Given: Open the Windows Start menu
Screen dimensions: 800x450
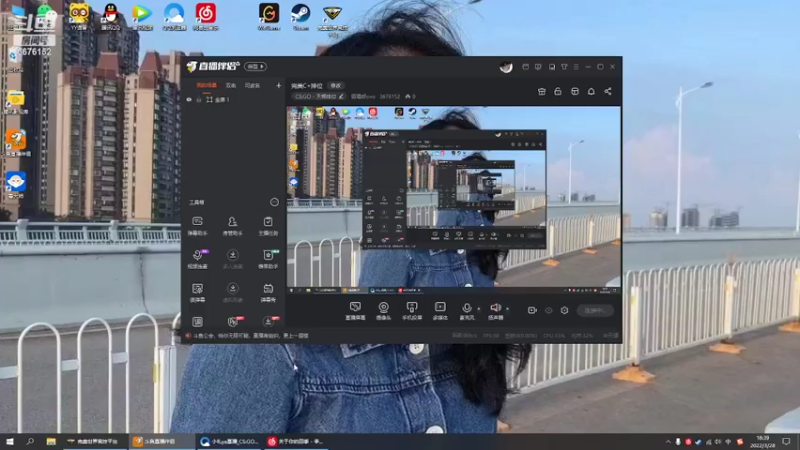Looking at the screenshot, I should tap(10, 441).
